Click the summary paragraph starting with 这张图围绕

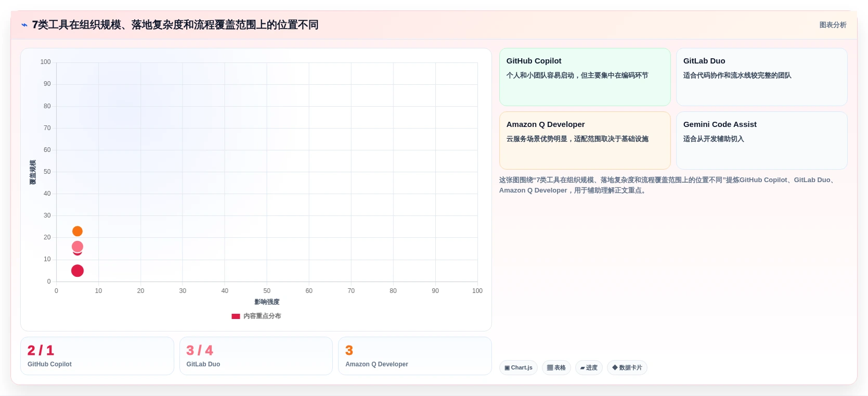(x=668, y=185)
